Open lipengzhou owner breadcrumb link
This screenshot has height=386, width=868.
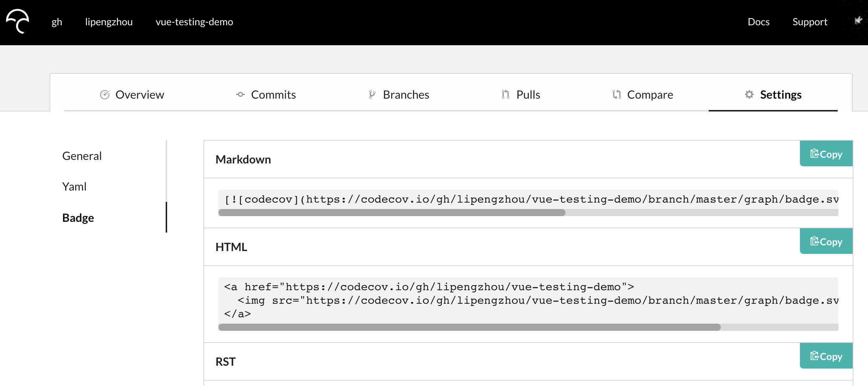point(109,22)
